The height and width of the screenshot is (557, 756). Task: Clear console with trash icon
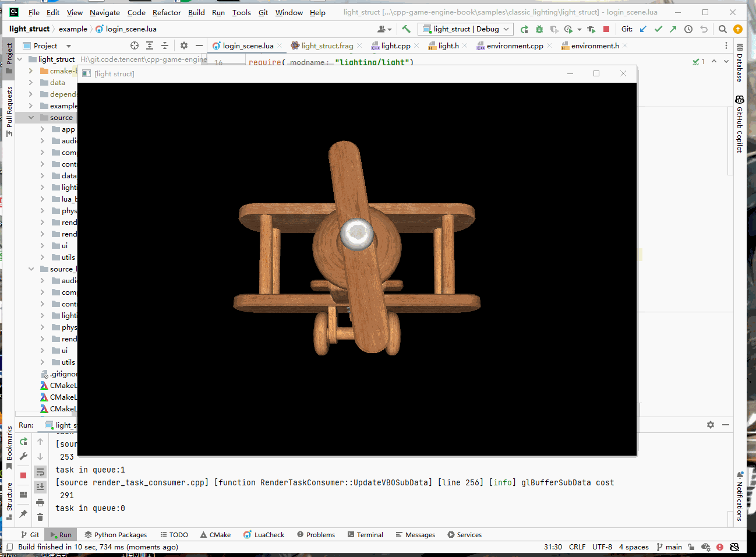pyautogui.click(x=40, y=517)
